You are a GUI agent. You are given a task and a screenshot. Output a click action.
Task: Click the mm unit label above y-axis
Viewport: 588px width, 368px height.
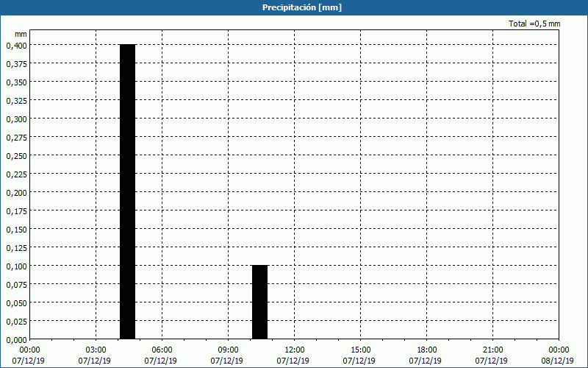21,34
